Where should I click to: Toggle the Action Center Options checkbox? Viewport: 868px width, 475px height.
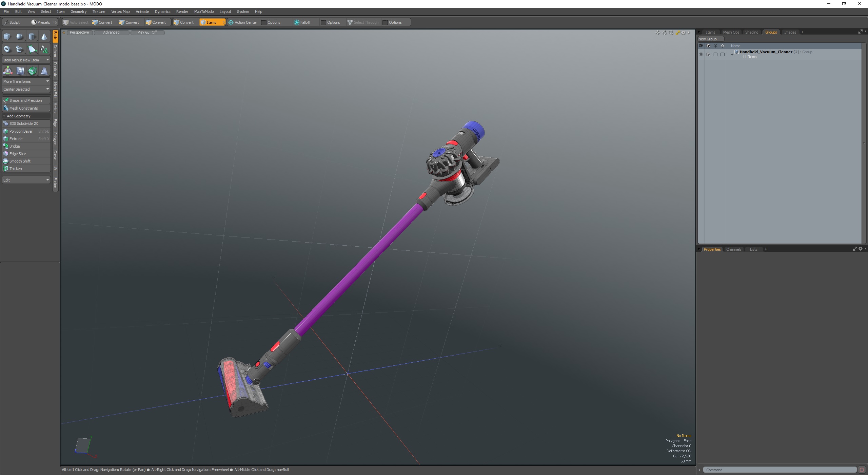(x=264, y=22)
